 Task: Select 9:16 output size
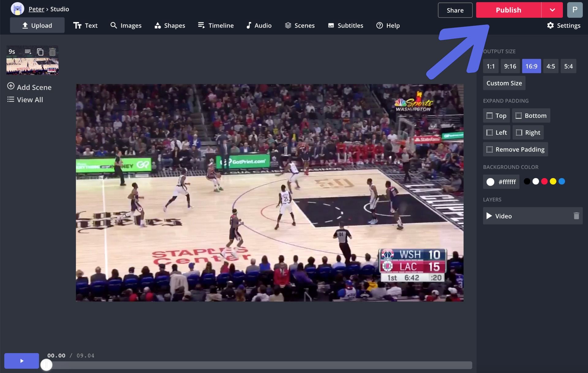[x=510, y=66]
